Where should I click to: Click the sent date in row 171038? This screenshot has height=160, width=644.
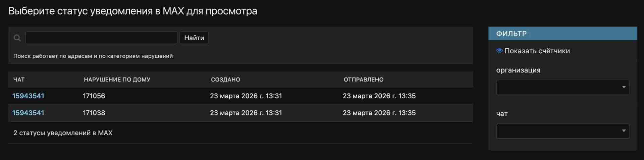(379, 113)
